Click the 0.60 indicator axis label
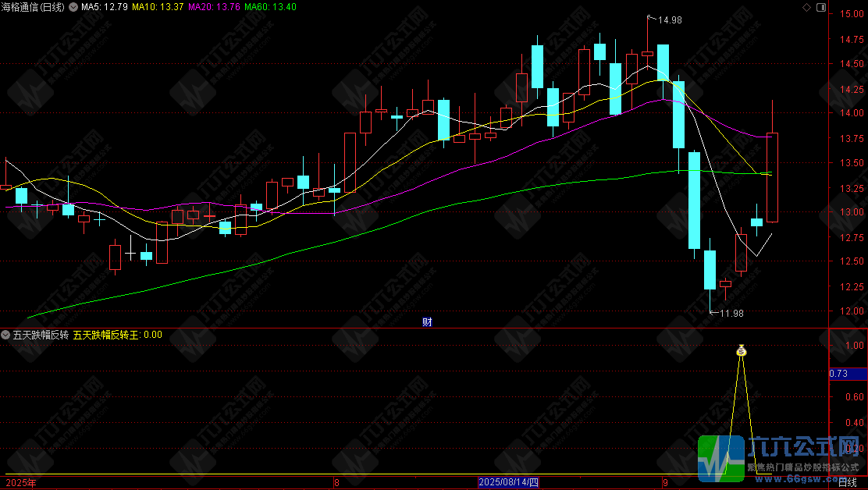868x490 pixels. pos(855,396)
